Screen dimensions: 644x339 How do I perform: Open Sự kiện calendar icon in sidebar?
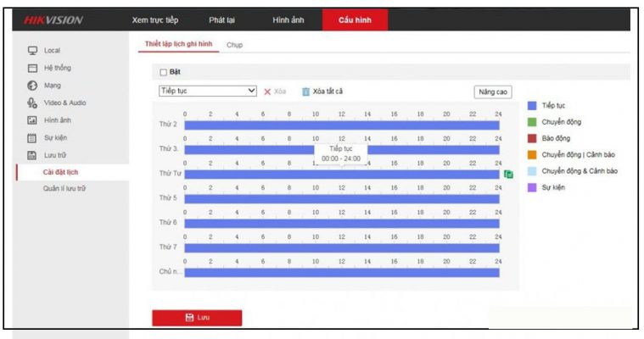33,137
